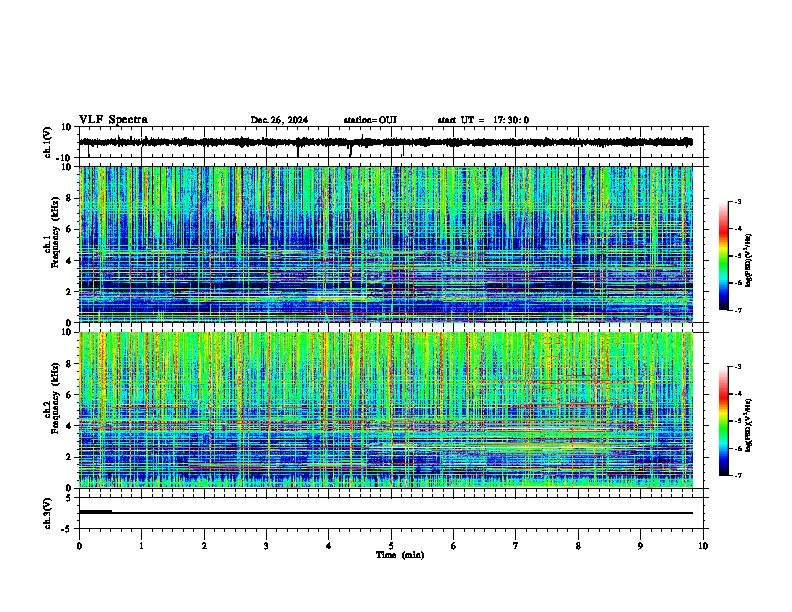792x612 pixels.
Task: Click time axis tick label "2"
Action: [x=204, y=546]
